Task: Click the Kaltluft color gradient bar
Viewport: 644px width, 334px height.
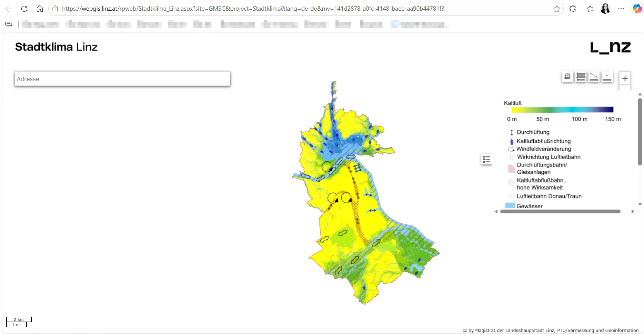Action: [563, 110]
